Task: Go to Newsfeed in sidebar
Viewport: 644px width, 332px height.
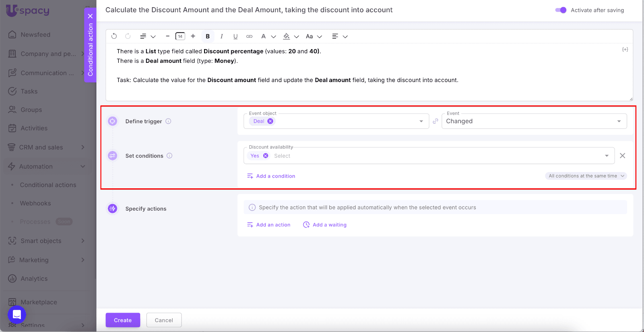Action: (x=35, y=35)
